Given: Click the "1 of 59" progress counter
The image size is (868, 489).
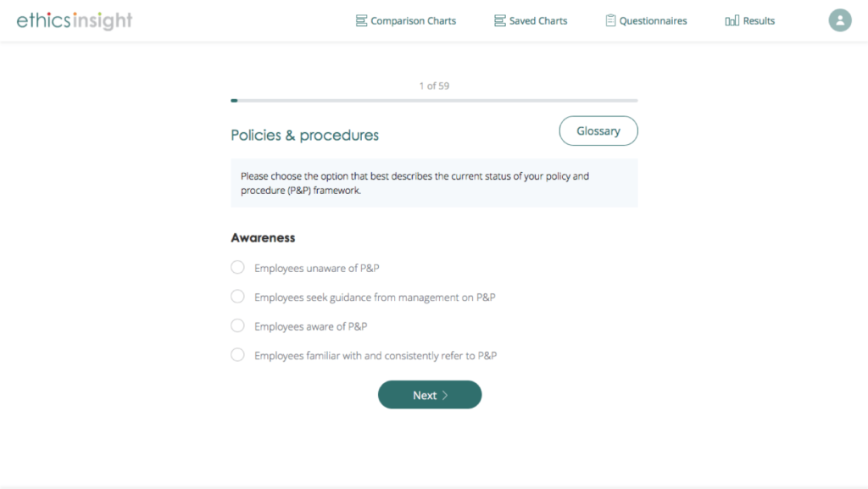Looking at the screenshot, I should 434,86.
